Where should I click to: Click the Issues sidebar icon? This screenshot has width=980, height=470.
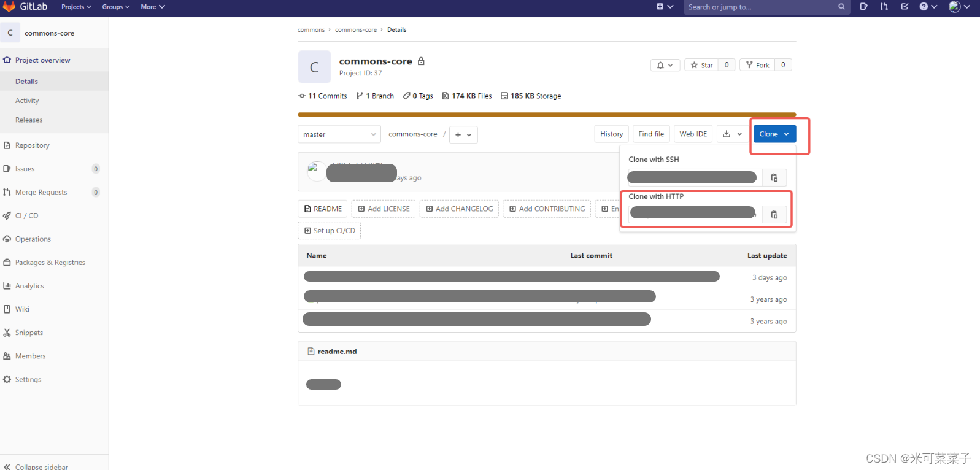tap(7, 169)
